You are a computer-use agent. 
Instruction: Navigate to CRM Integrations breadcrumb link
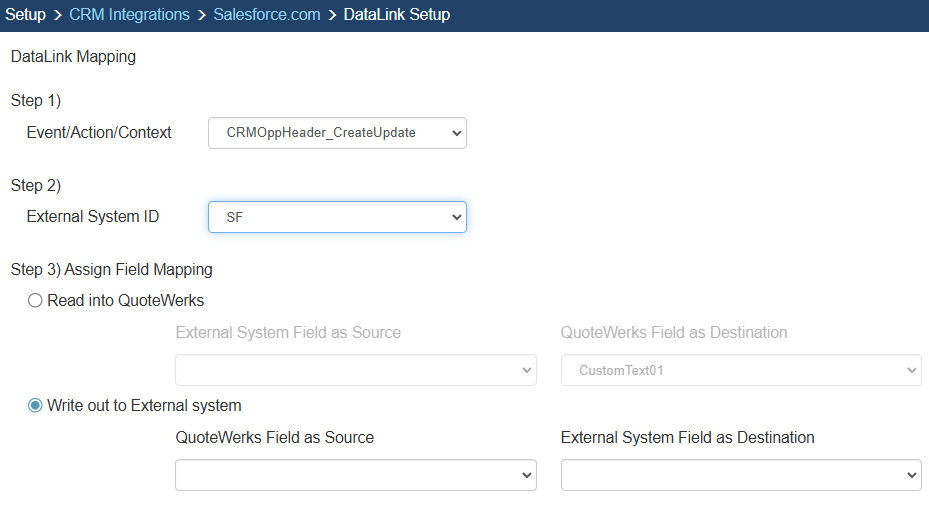click(x=129, y=15)
